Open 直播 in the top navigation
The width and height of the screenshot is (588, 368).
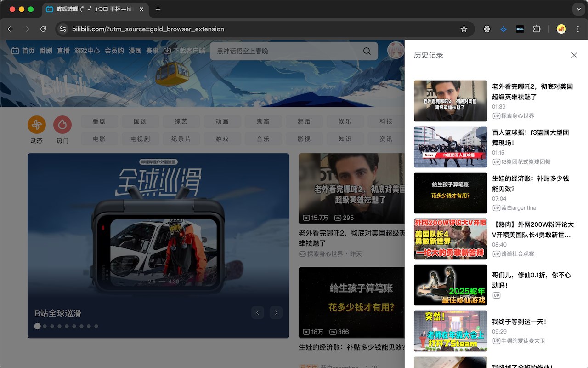tap(63, 51)
